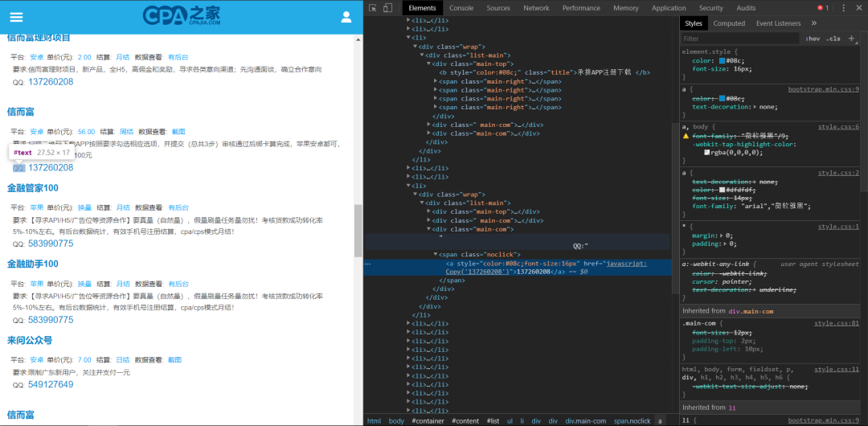Open the Network tab

(x=536, y=8)
